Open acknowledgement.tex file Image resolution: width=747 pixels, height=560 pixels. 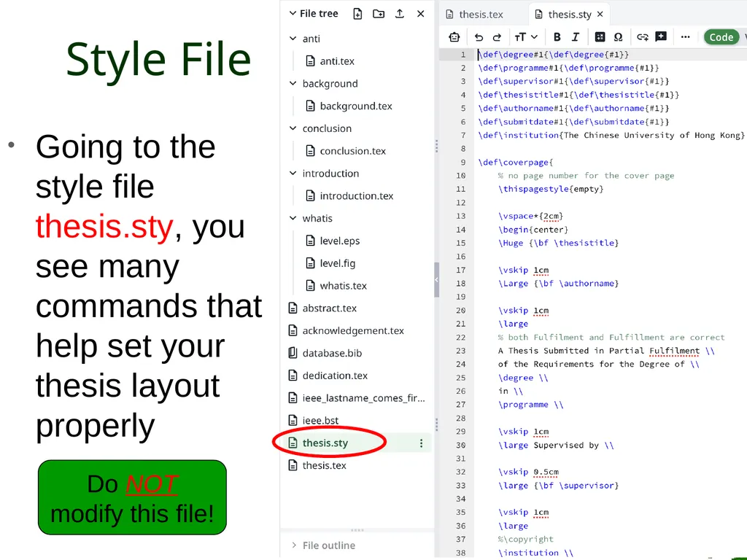(353, 330)
